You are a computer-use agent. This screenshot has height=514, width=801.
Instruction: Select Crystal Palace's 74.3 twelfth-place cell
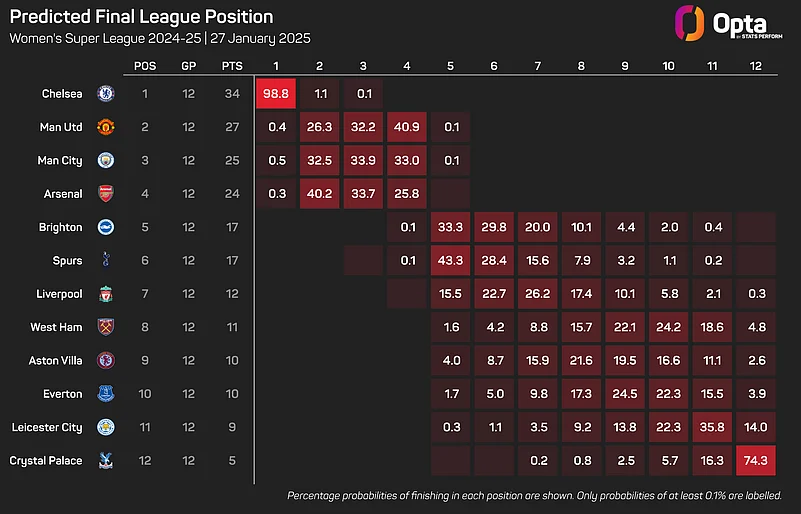click(756, 461)
